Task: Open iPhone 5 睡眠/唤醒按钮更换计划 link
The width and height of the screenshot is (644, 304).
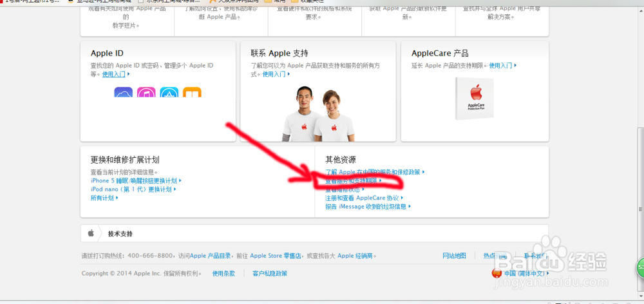Action: pos(134,181)
